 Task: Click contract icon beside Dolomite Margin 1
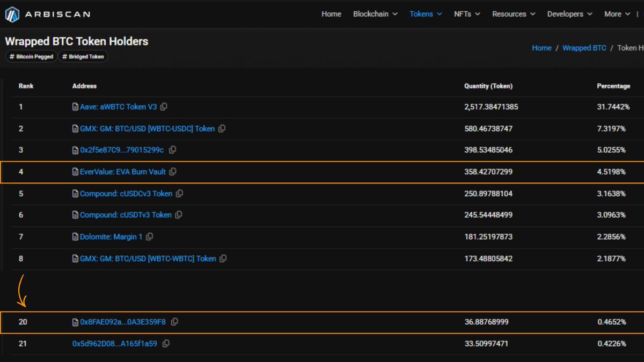(x=76, y=237)
